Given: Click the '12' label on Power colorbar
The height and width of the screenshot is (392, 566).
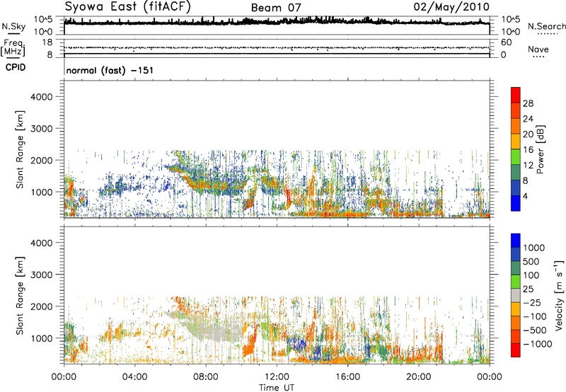Looking at the screenshot, I should pos(528,166).
